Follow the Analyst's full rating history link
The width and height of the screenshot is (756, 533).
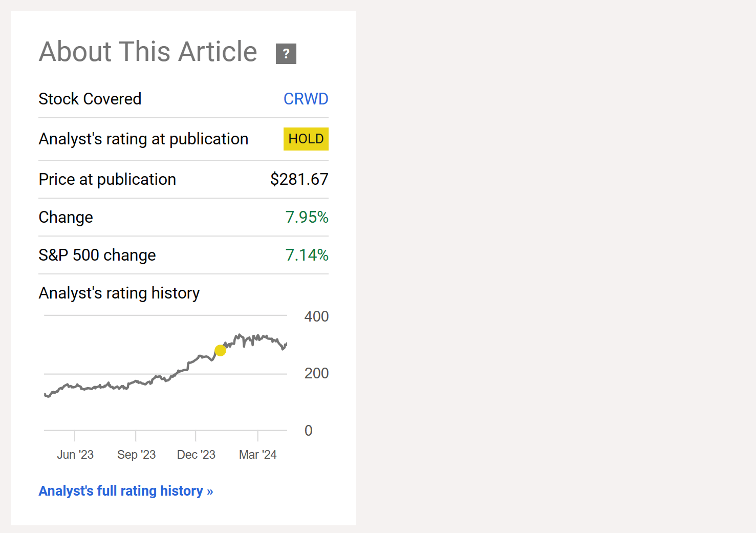pyautogui.click(x=126, y=491)
